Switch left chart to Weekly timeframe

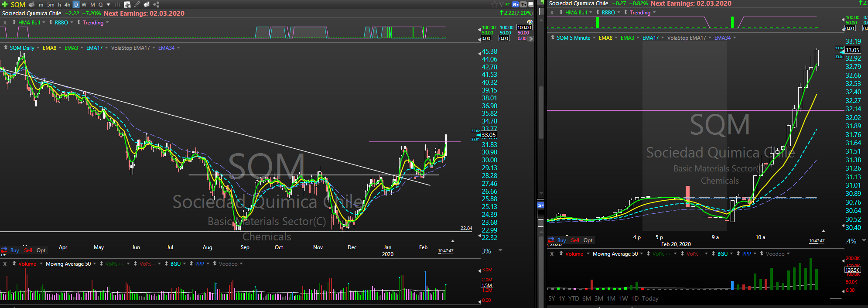[x=84, y=4]
